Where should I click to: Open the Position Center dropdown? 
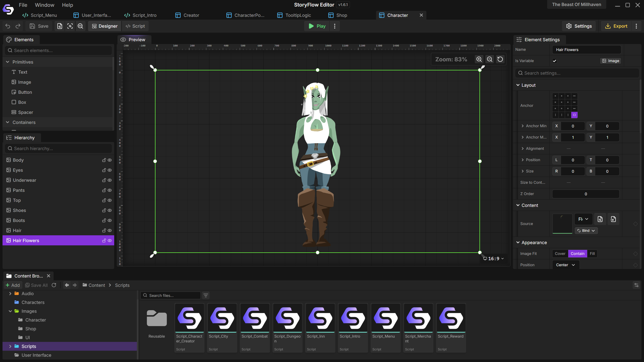pos(566,265)
